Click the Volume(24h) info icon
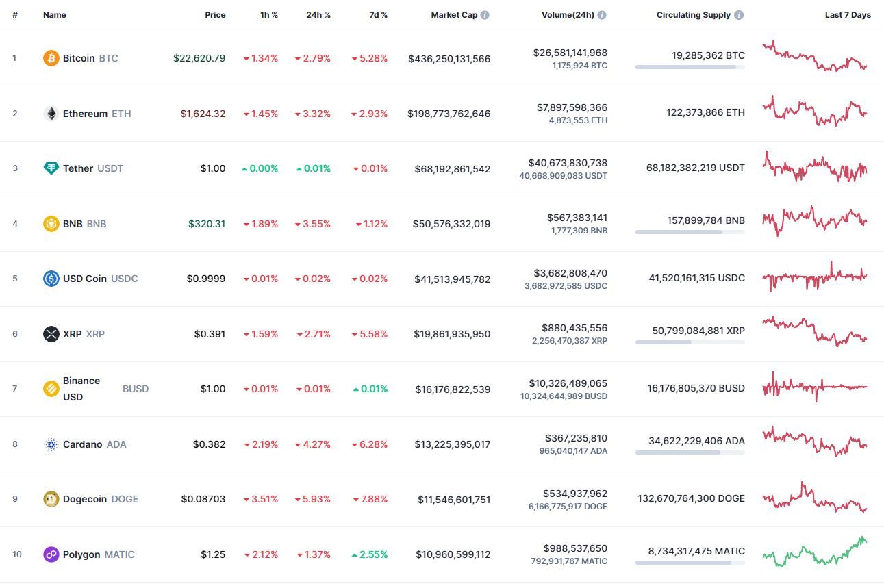This screenshot has width=884, height=588. (x=602, y=15)
